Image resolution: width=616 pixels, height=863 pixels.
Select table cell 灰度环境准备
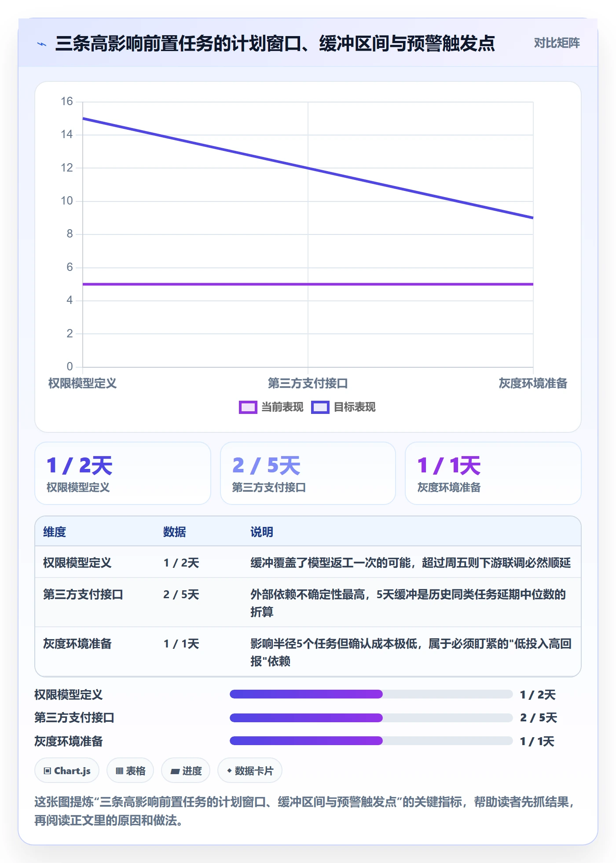77,644
